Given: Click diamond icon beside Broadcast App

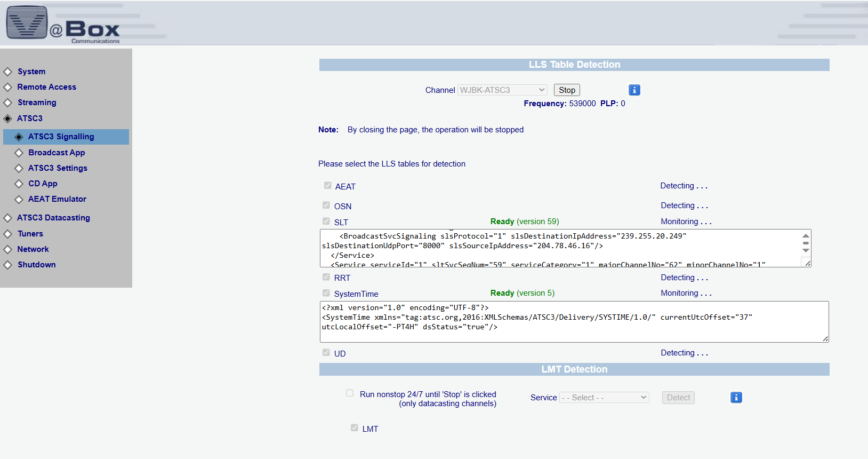Looking at the screenshot, I should (19, 153).
